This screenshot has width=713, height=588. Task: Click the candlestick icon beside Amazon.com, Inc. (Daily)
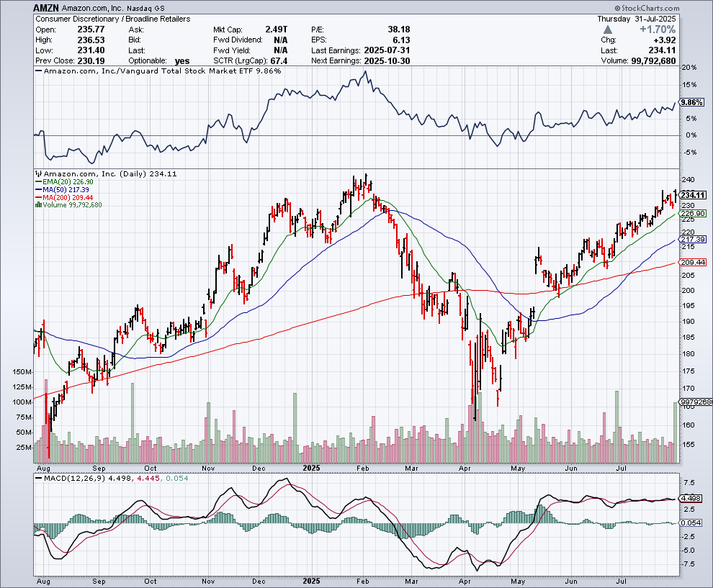(39, 173)
